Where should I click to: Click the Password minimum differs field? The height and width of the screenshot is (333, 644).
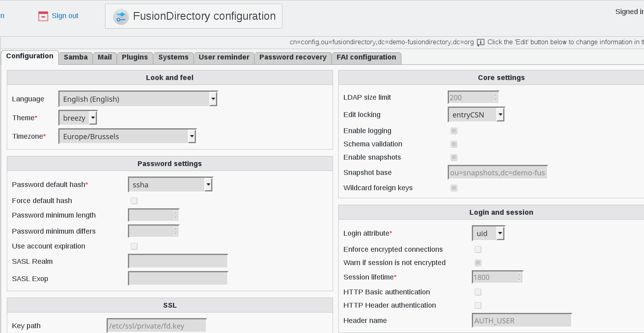coord(154,231)
